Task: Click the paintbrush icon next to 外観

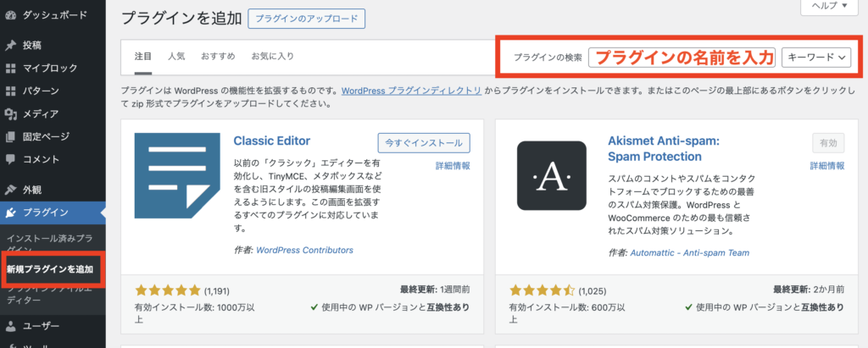Action: 10,190
